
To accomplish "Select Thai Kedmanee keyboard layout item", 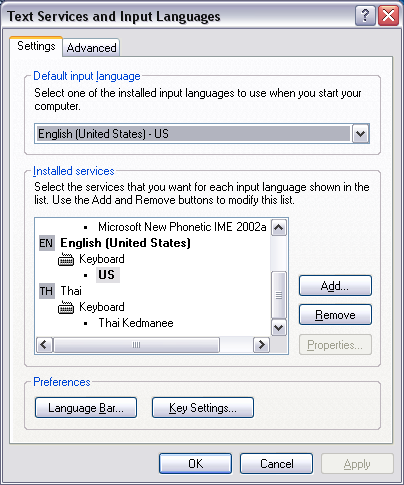I will pos(136,323).
